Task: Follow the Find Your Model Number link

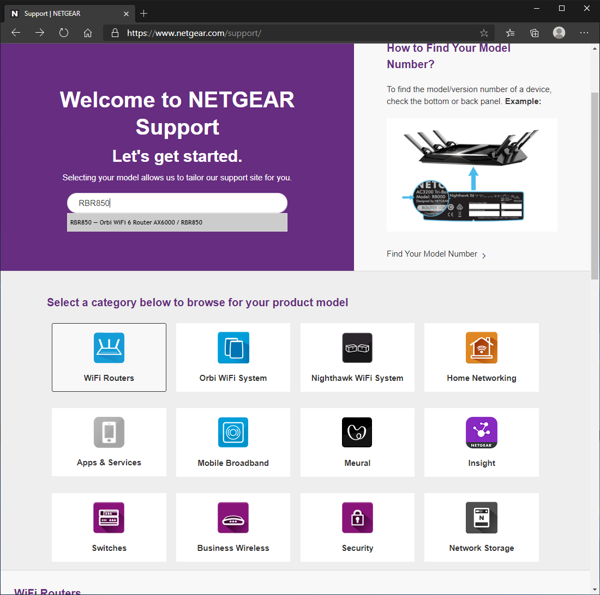Action: pos(436,254)
